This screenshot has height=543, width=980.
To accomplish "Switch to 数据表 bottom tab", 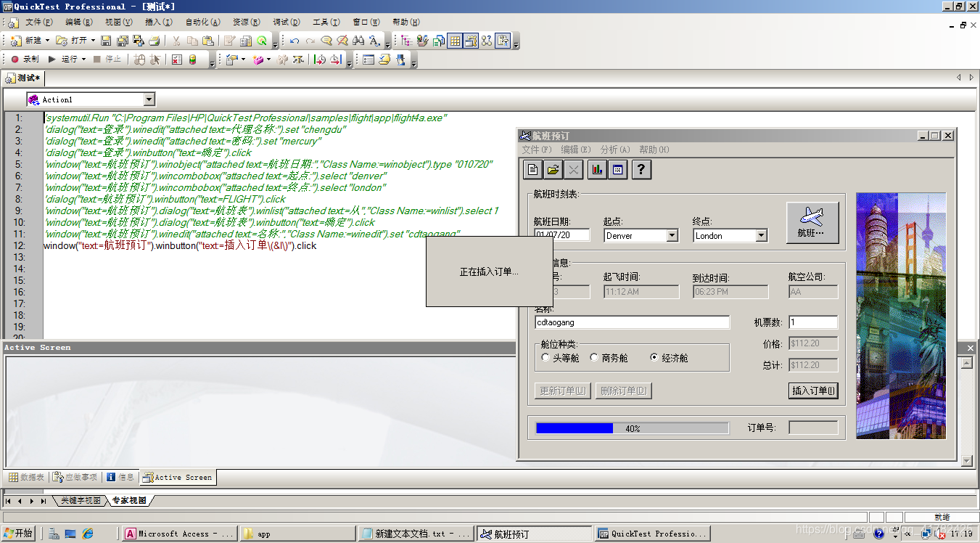I will pyautogui.click(x=26, y=477).
